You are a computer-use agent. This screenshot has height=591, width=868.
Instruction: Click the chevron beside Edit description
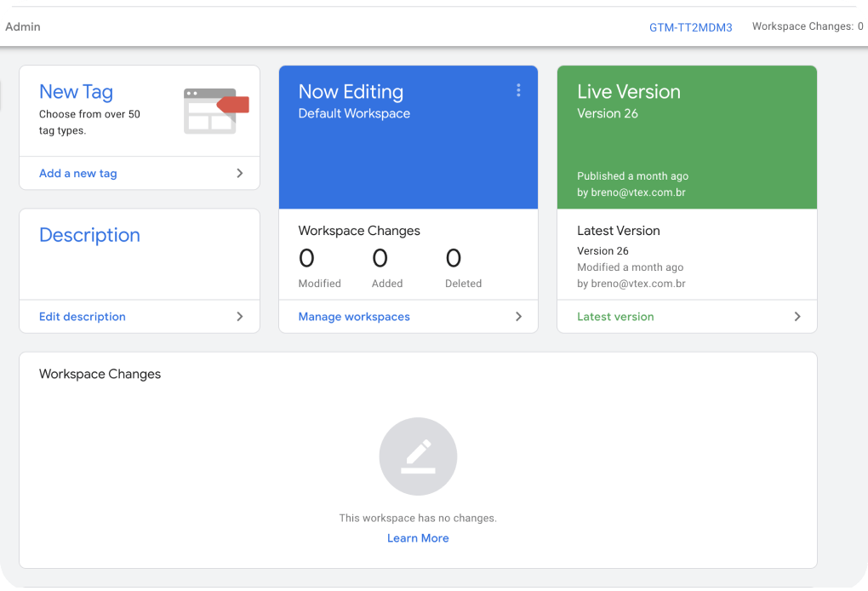point(240,316)
